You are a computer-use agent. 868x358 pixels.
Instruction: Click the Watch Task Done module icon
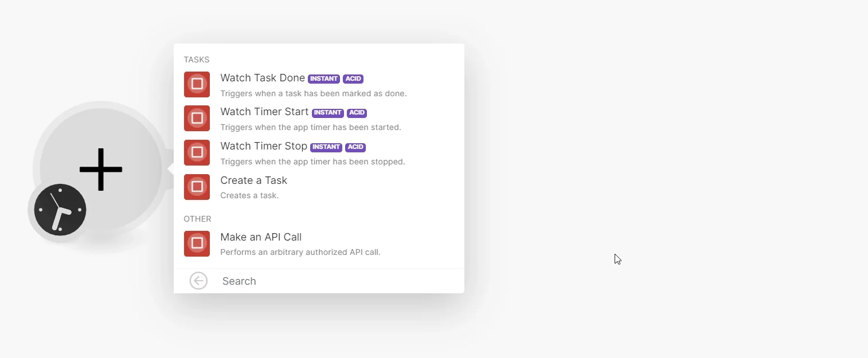pyautogui.click(x=197, y=84)
